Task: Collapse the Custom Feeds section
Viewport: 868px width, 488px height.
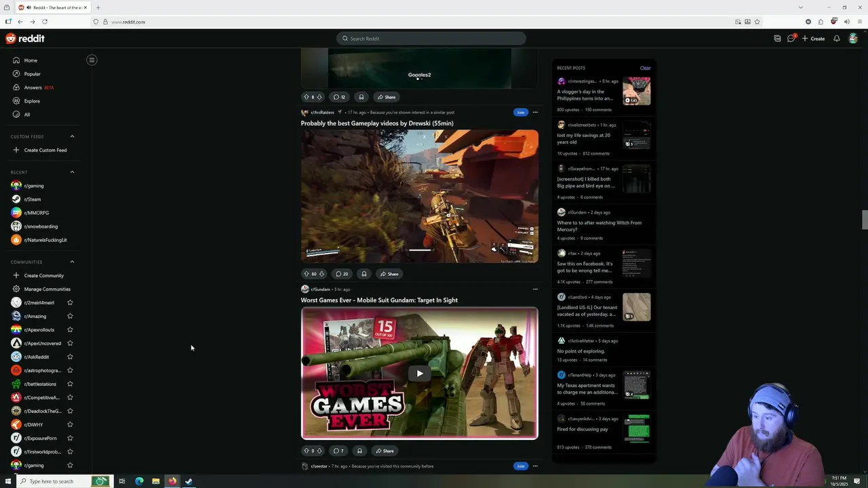Action: (72, 136)
